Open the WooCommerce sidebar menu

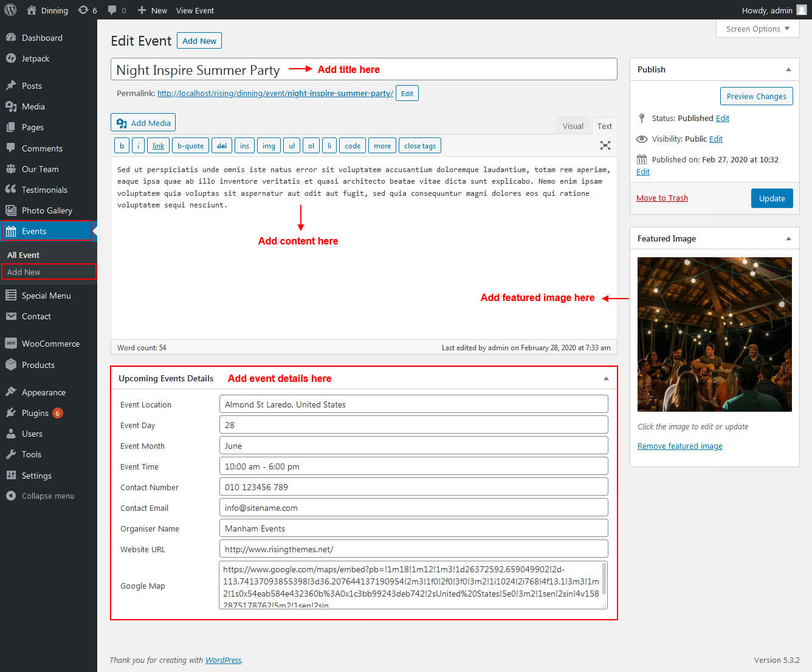[x=50, y=344]
